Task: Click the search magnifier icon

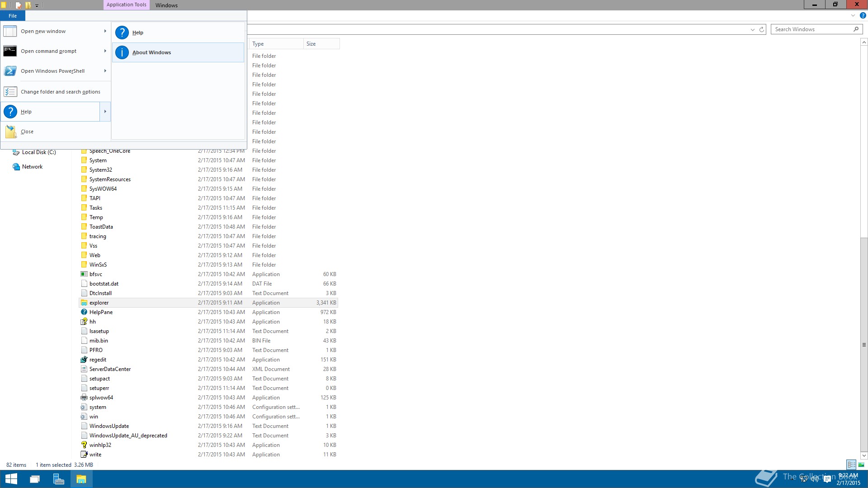Action: tap(856, 29)
